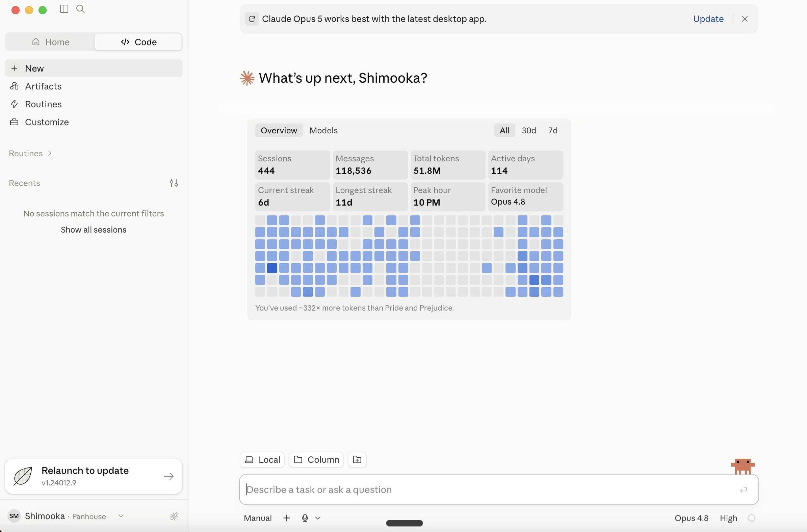Open the Opus 4.8 model selector

691,518
